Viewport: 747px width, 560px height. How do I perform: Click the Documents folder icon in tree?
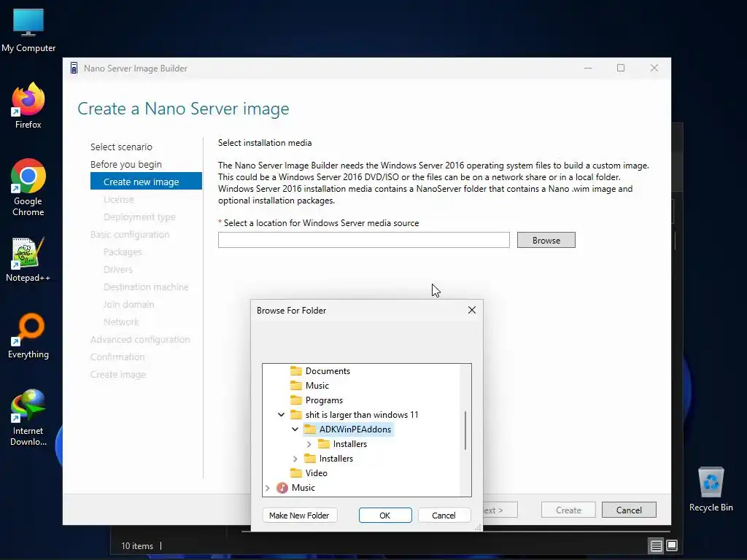coord(296,371)
